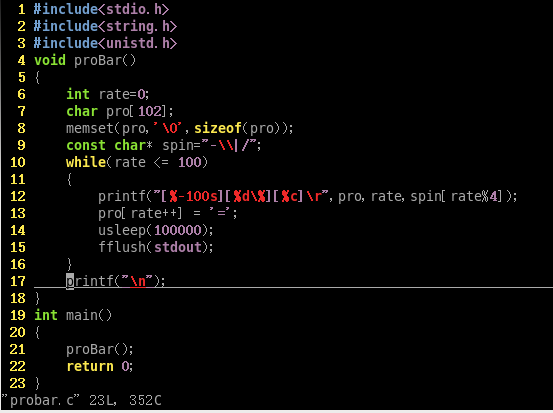Click the '#include<string.h>' line

[x=105, y=26]
